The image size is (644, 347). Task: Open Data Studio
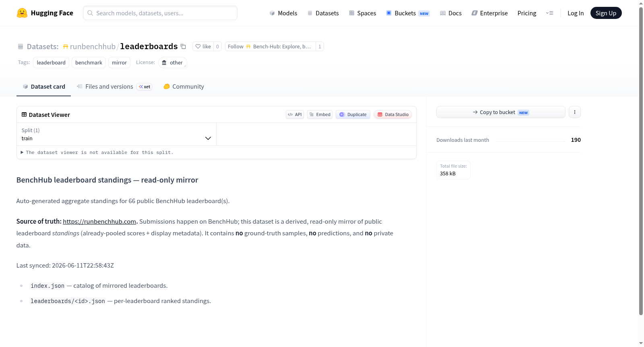pyautogui.click(x=393, y=114)
